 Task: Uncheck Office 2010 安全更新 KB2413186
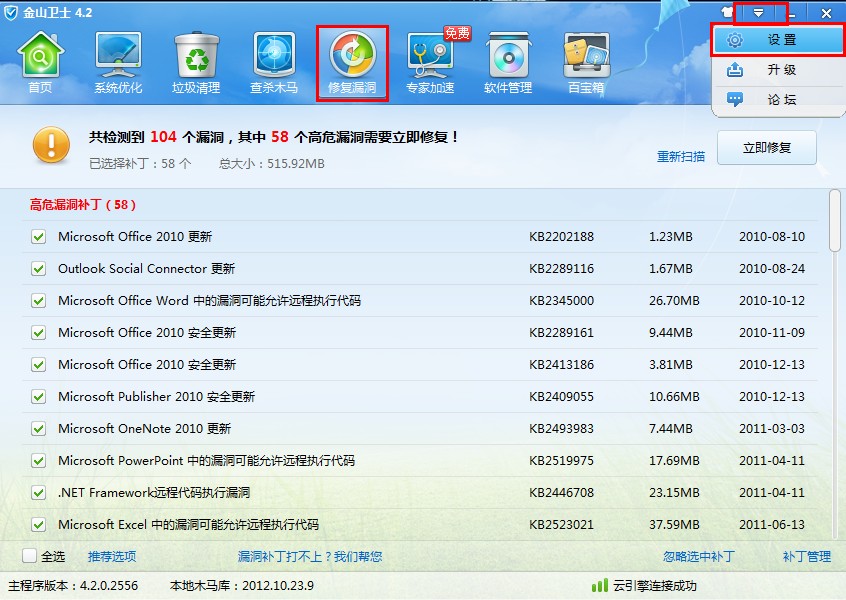38,364
